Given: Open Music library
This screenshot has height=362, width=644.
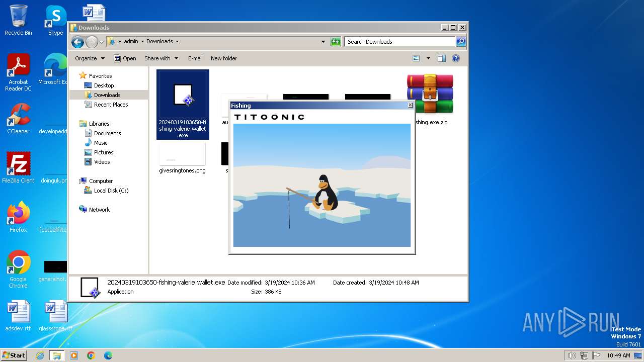Looking at the screenshot, I should (101, 143).
